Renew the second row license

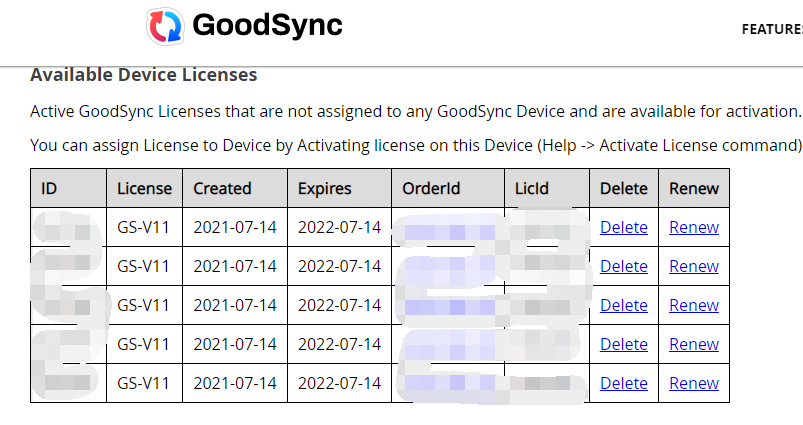click(694, 266)
